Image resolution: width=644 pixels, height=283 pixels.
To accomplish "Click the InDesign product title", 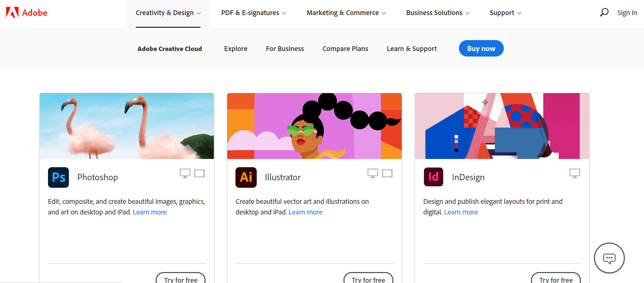I will click(x=468, y=177).
